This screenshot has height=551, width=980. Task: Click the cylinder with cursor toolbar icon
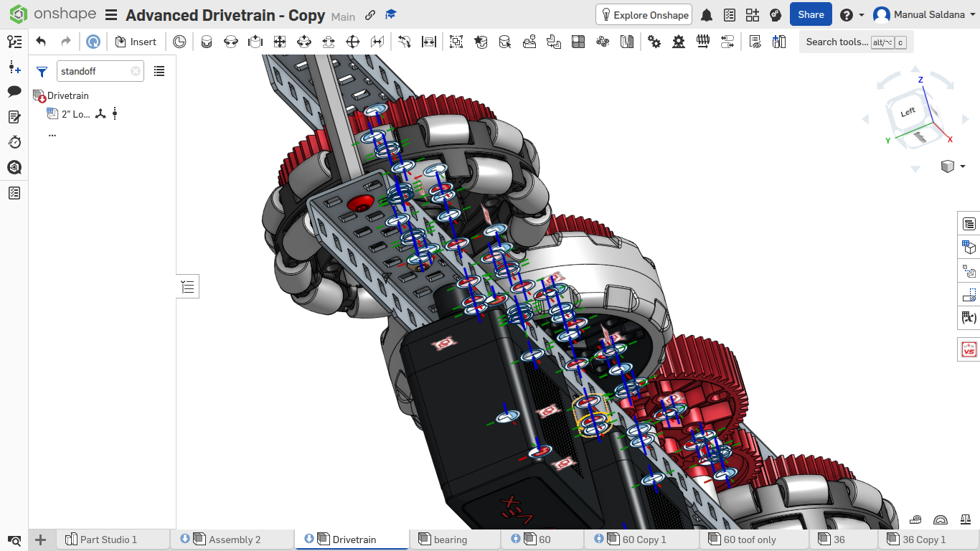coord(505,42)
